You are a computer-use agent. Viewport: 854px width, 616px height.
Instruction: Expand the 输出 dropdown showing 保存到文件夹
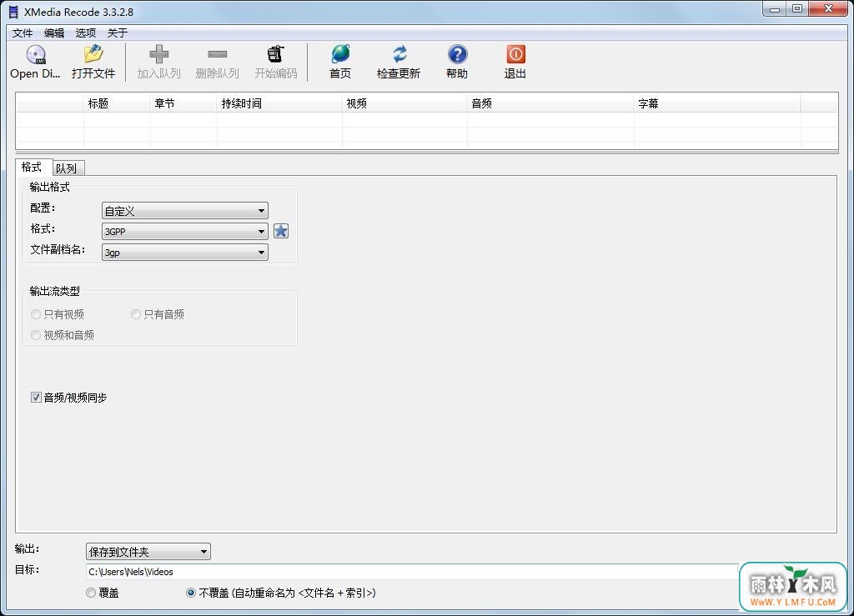148,552
